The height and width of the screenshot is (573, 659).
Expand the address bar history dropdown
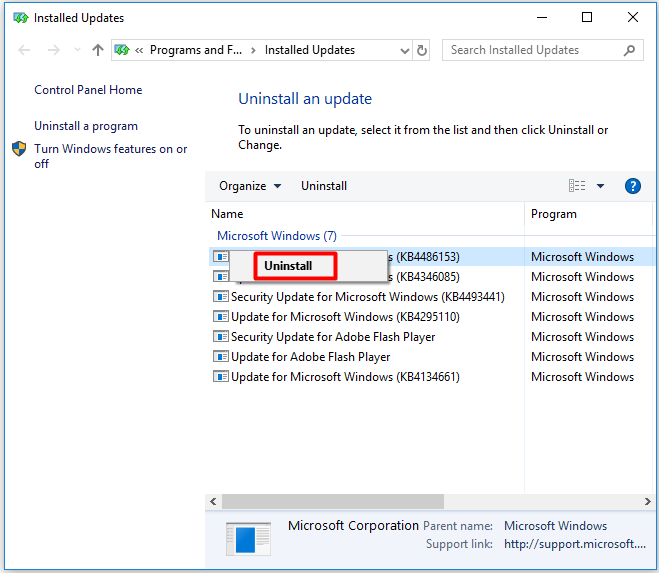(404, 51)
